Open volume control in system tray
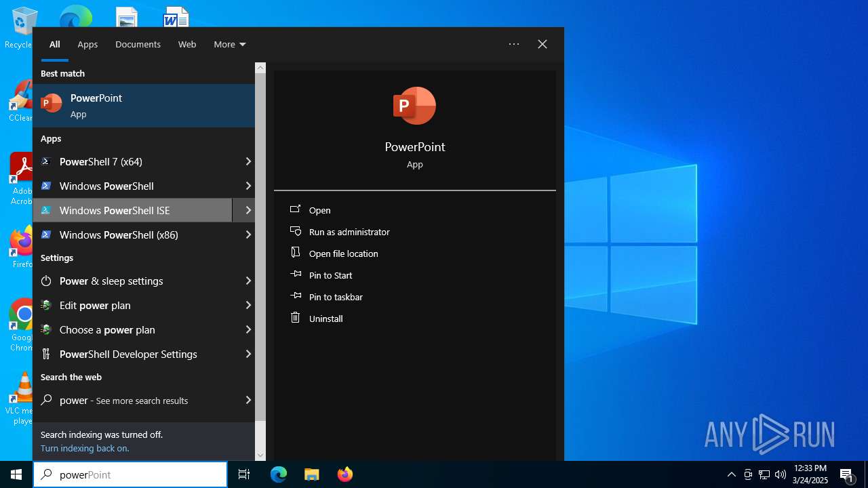The height and width of the screenshot is (488, 868). click(x=781, y=474)
